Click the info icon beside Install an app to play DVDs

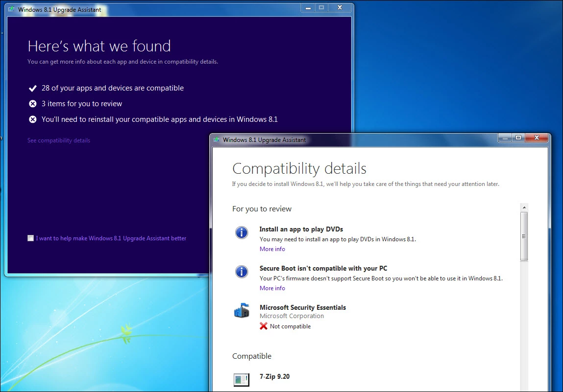(x=242, y=232)
